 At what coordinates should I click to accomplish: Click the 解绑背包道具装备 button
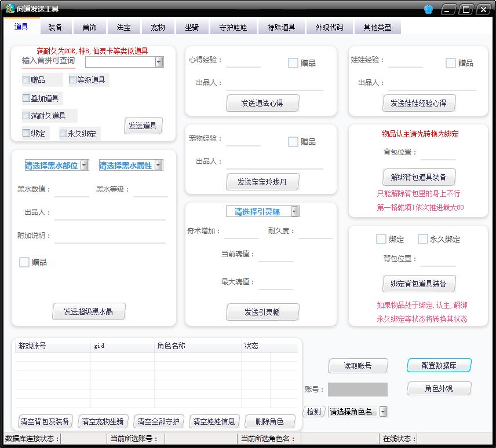(418, 177)
